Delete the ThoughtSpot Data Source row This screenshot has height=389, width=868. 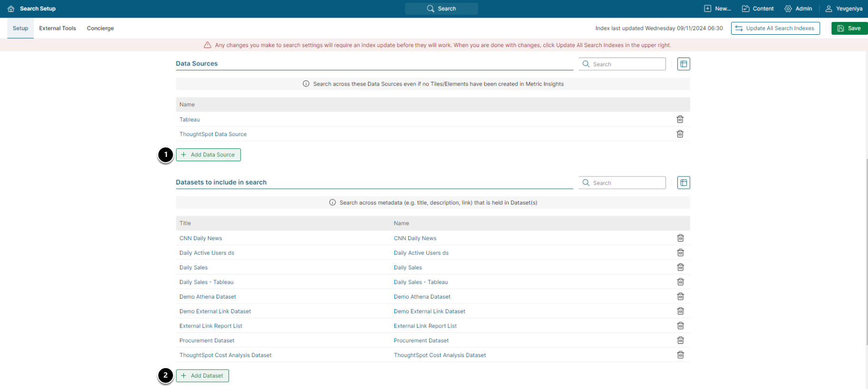(680, 134)
